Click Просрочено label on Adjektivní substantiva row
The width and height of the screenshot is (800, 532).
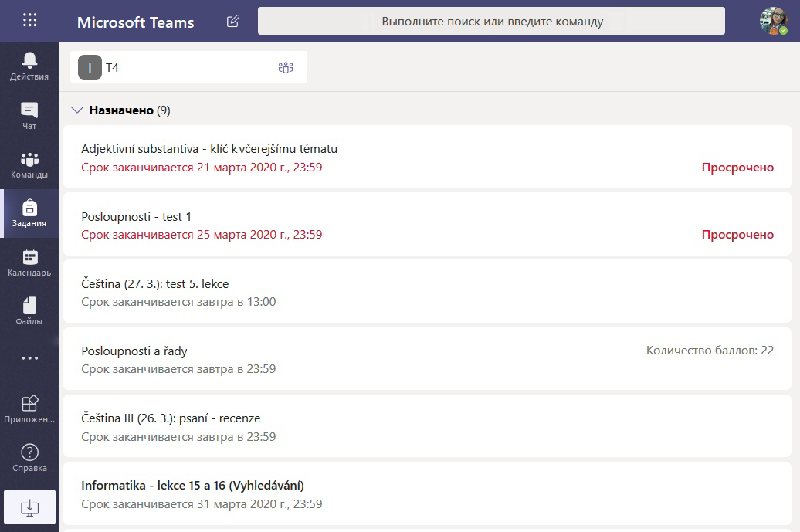tap(737, 168)
